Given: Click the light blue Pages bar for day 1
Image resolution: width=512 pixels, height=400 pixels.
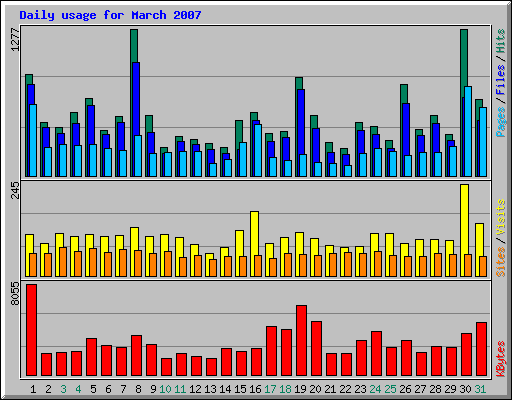Looking at the screenshot, I should [33, 140].
